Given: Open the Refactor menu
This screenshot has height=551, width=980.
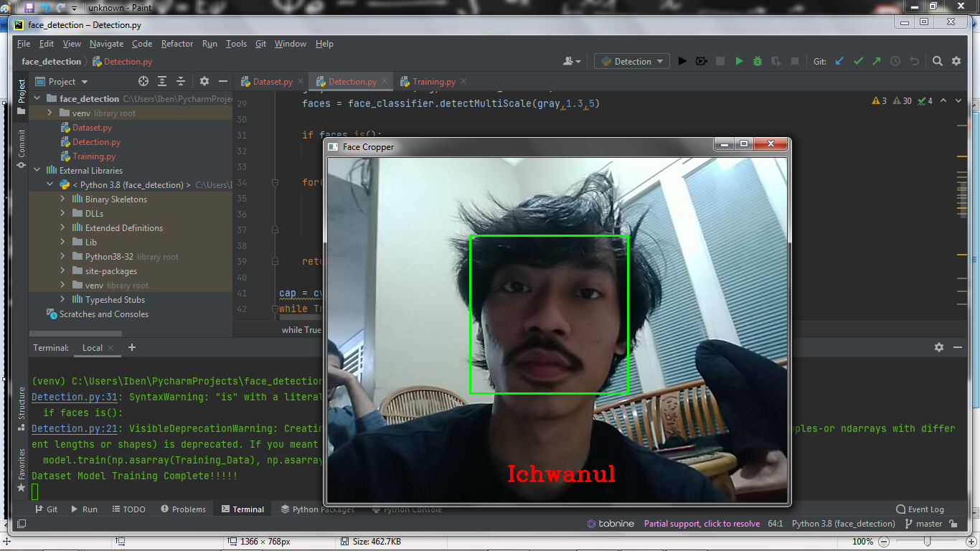Looking at the screenshot, I should click(176, 44).
